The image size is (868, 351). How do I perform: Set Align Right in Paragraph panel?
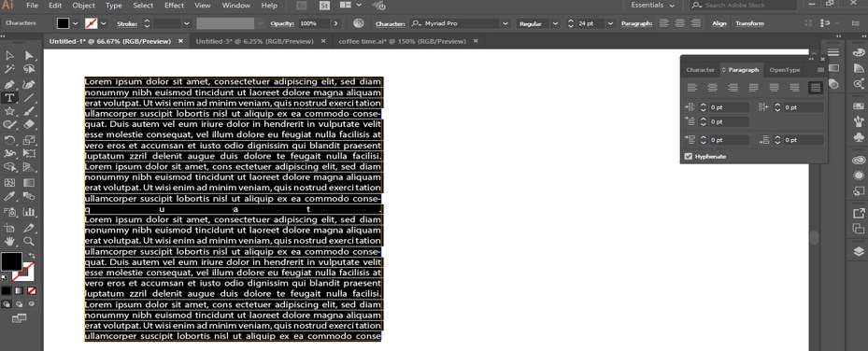733,88
